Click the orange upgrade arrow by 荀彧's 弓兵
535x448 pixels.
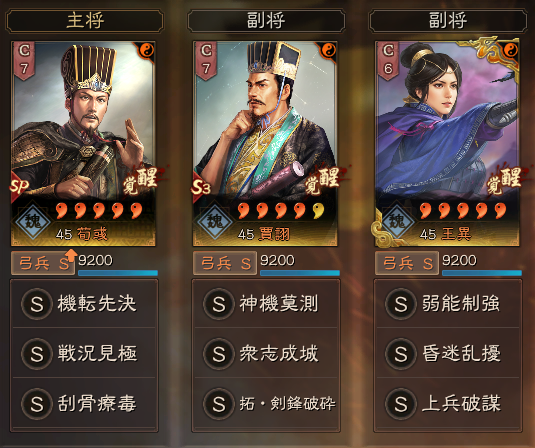tap(71, 255)
